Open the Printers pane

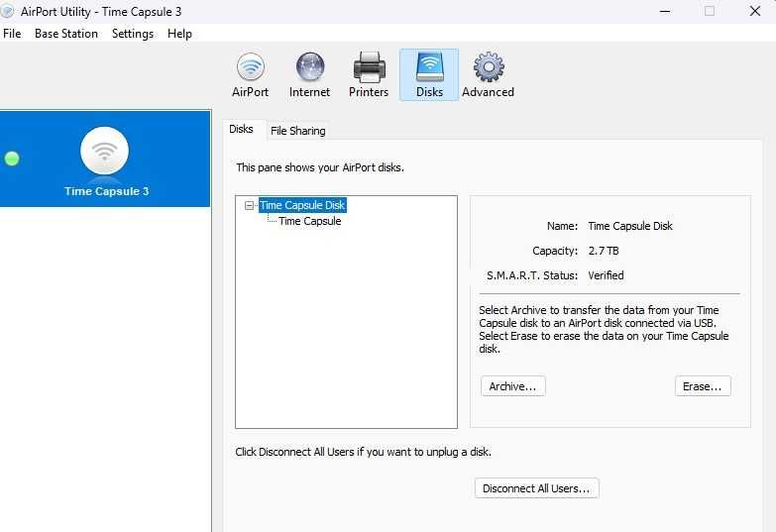369,75
